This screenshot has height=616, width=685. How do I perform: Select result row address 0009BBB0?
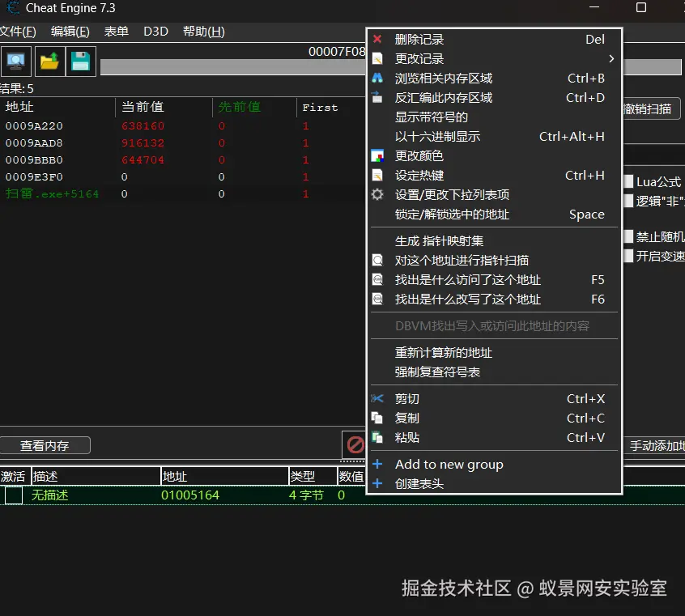(34, 160)
